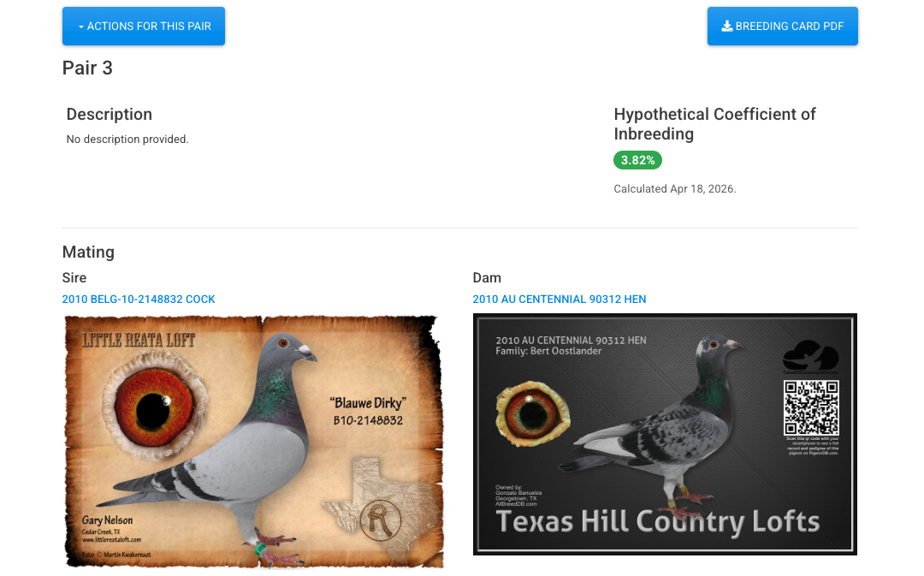
Task: Click the black logo above the QR code
Action: point(810,355)
